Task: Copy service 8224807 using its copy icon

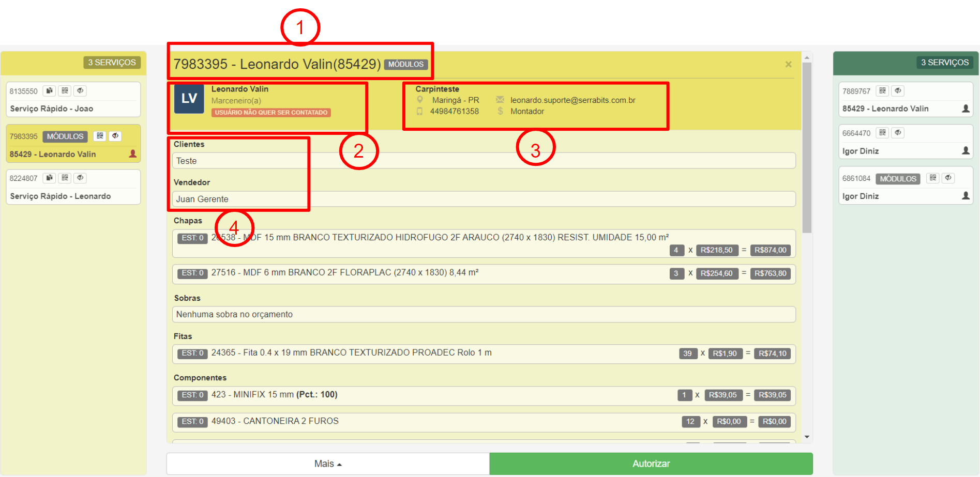Action: (x=49, y=178)
